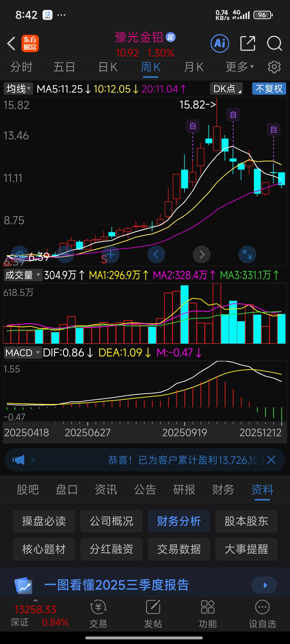The image size is (290, 644).
Task: Tap the 交易数据 button
Action: [179, 549]
